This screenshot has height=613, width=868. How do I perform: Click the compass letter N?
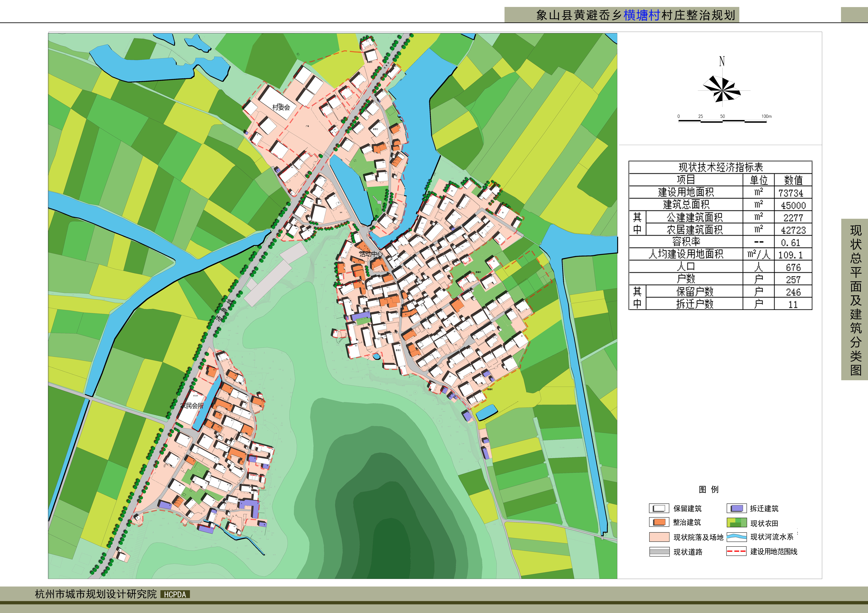(x=722, y=61)
